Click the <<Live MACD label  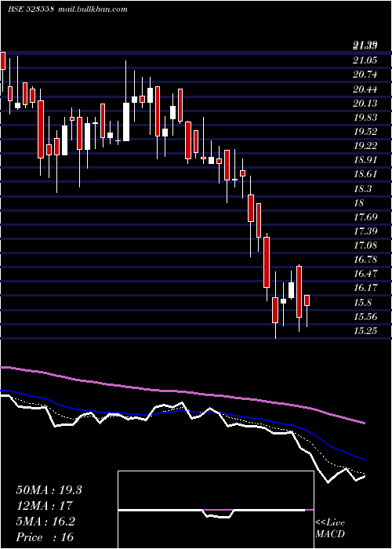click(x=330, y=529)
